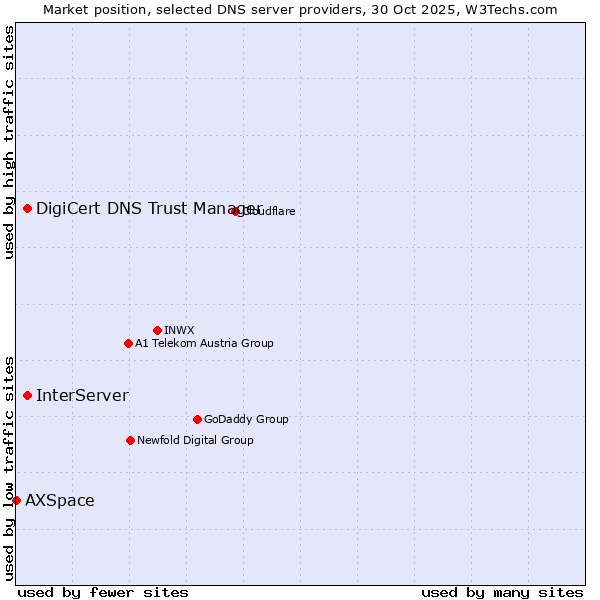Click the red DigiCert DNS Trust Manager marker

click(27, 208)
